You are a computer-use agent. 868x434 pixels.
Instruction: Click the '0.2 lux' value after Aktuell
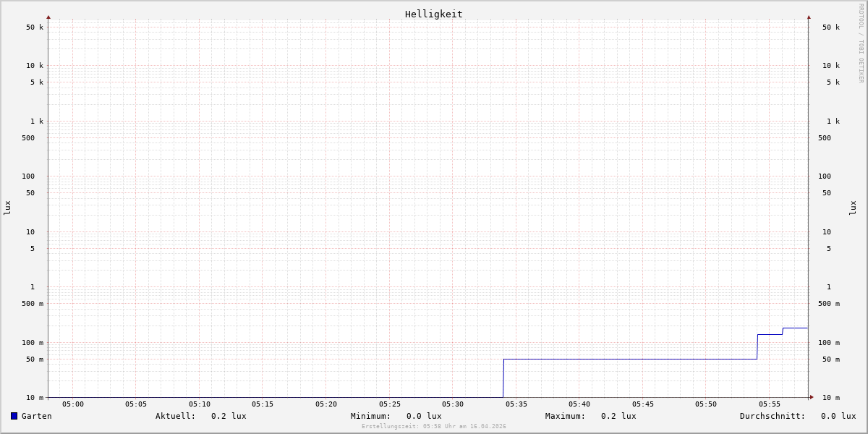(x=229, y=416)
